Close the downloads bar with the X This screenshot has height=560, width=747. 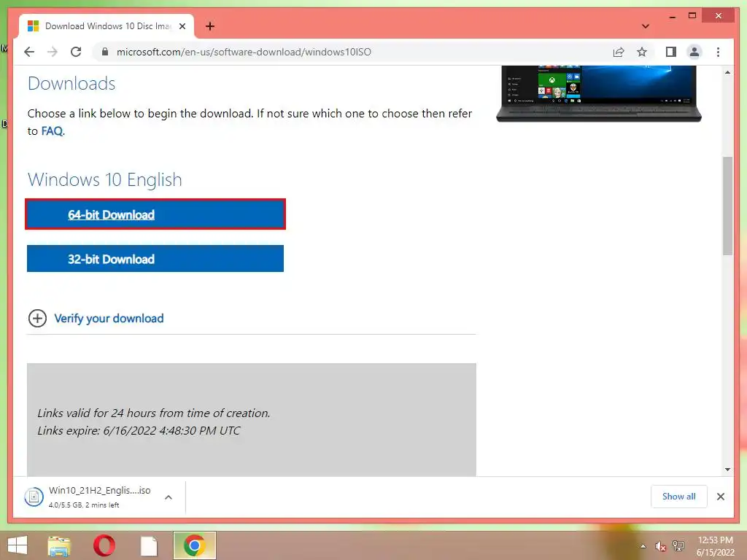(x=720, y=497)
